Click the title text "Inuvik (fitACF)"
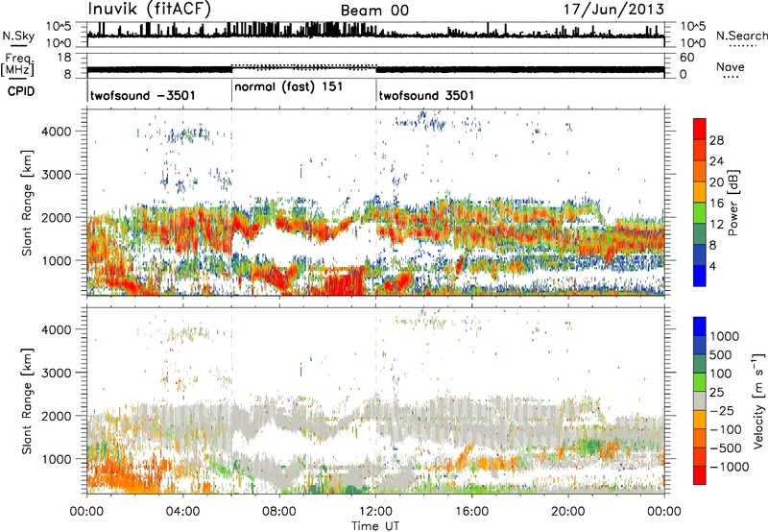 [150, 9]
